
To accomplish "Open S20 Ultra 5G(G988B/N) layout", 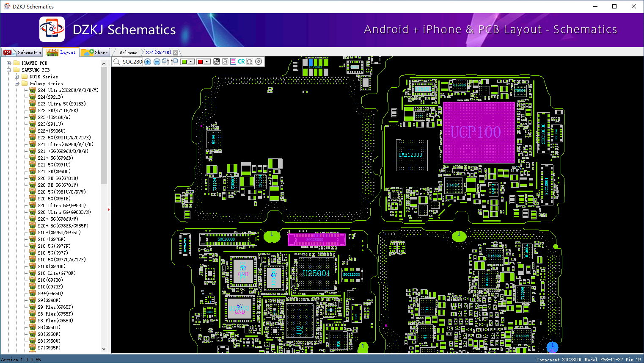I will [64, 212].
